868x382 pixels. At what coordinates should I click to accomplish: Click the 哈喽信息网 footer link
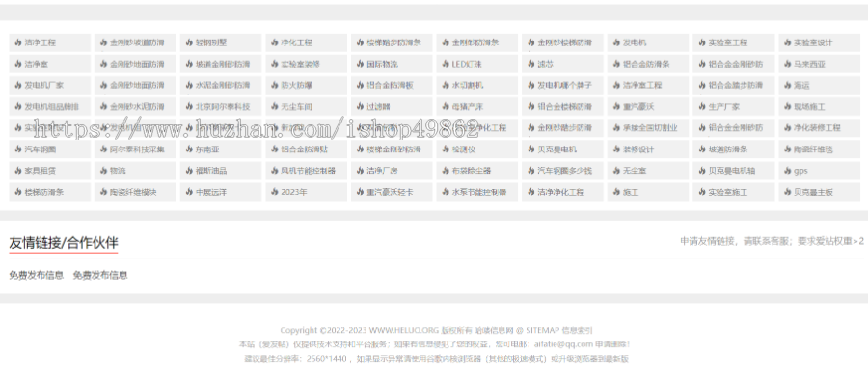click(495, 331)
